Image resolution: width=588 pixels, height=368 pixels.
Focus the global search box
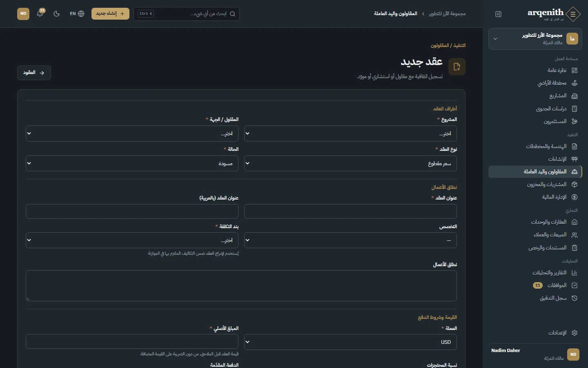pyautogui.click(x=187, y=13)
